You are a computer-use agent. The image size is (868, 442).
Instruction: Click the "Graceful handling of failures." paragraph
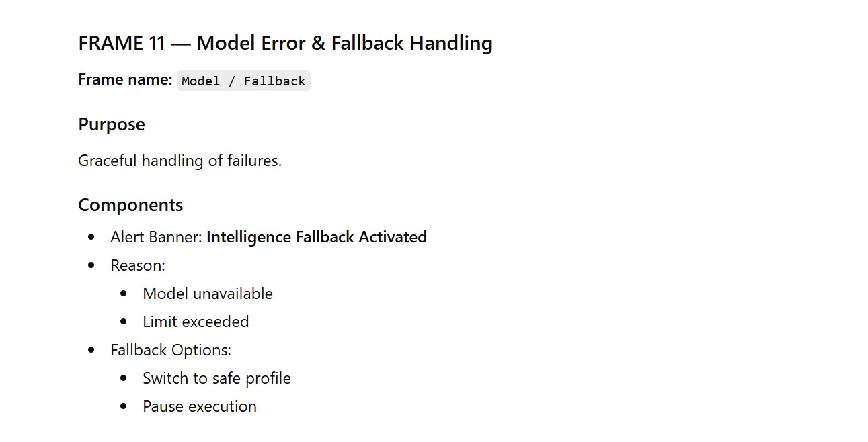(180, 161)
